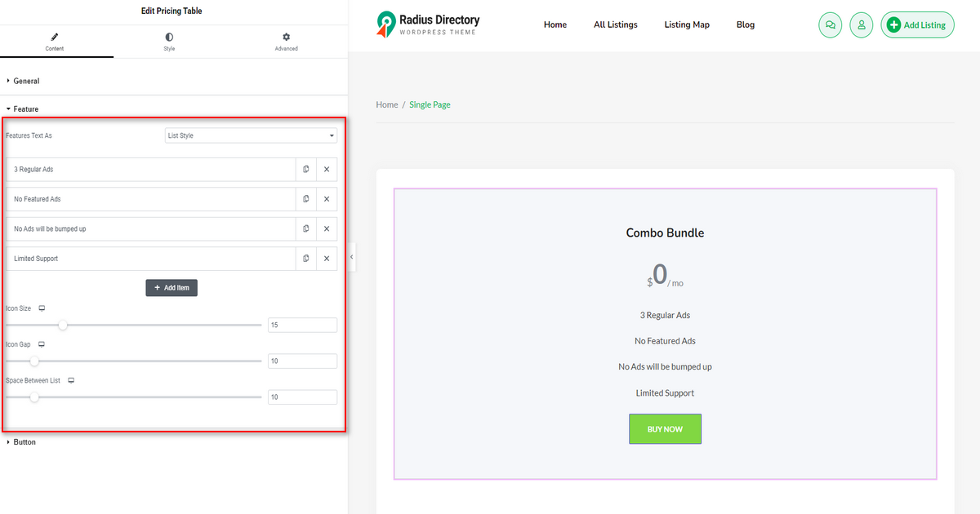Switch to the Style tab
This screenshot has height=514, width=980.
169,42
